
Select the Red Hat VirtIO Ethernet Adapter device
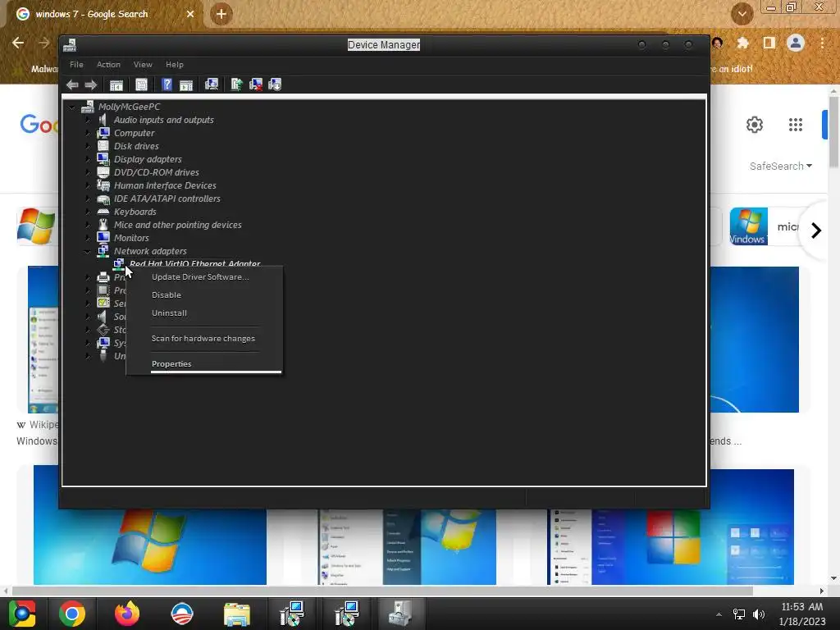click(x=194, y=263)
